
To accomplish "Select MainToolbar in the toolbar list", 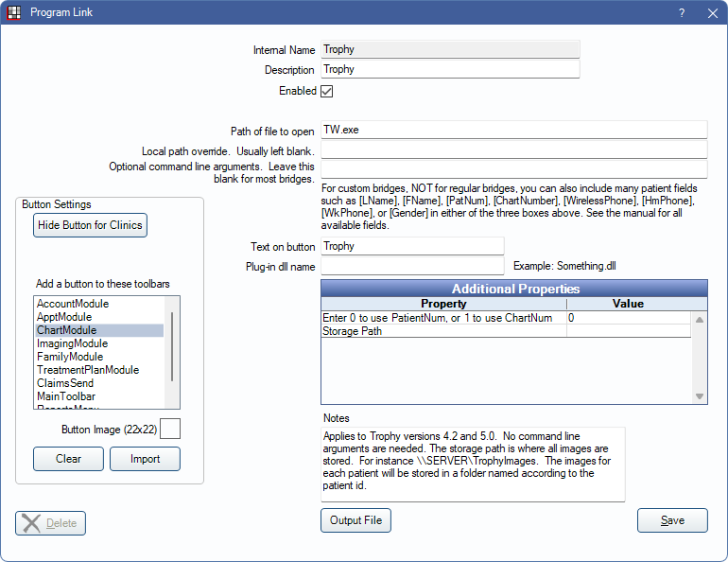I will 66,396.
